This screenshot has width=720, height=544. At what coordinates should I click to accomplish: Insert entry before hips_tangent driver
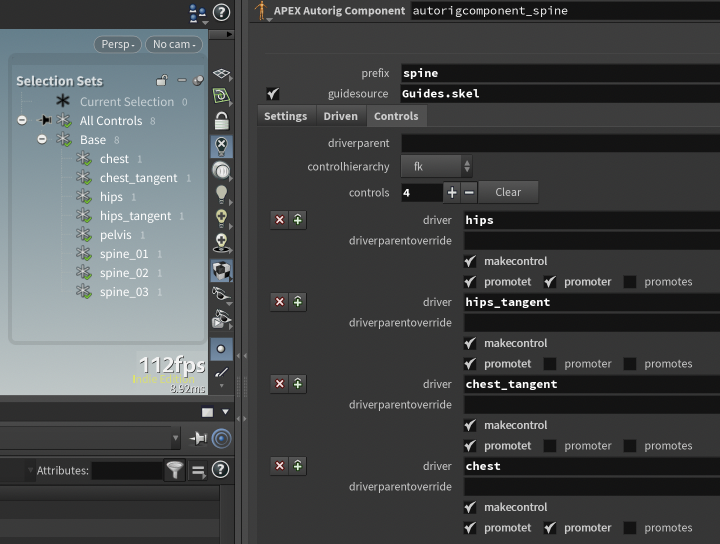click(x=298, y=302)
